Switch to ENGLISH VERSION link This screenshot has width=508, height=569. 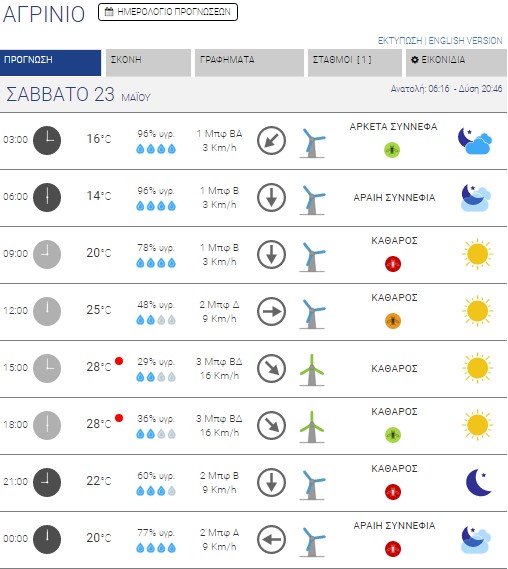point(466,41)
